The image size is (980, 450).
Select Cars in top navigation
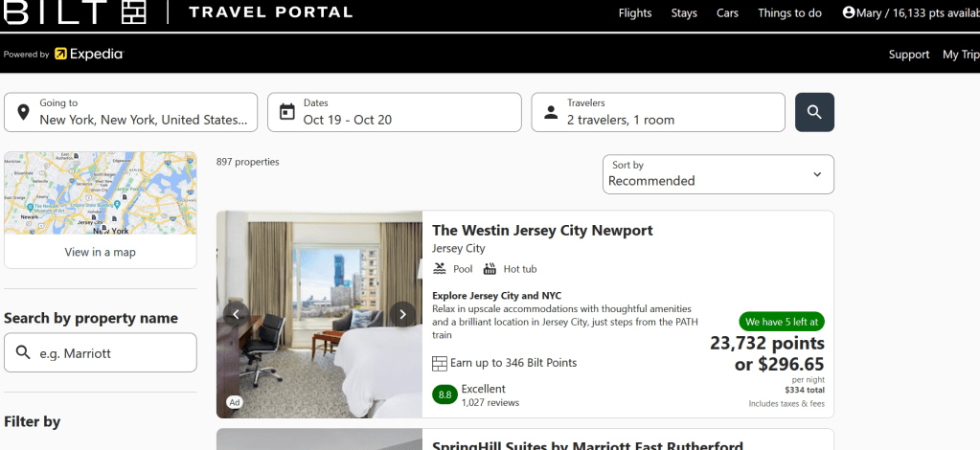727,13
